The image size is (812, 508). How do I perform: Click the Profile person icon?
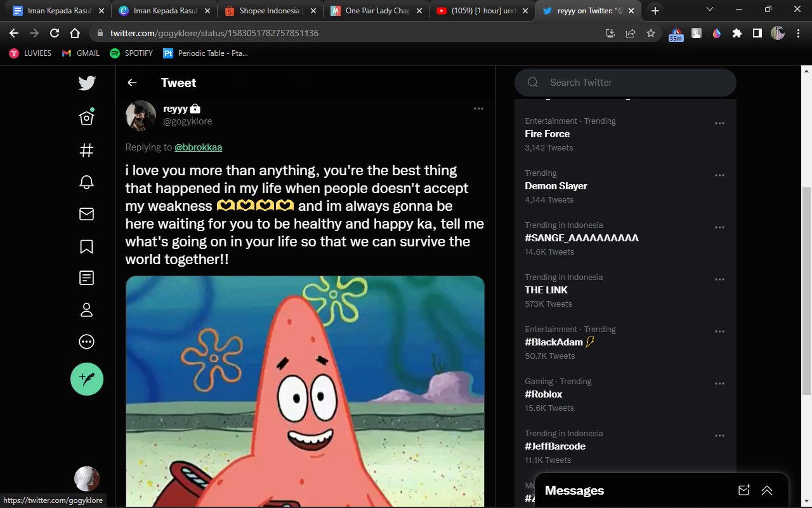click(x=86, y=309)
